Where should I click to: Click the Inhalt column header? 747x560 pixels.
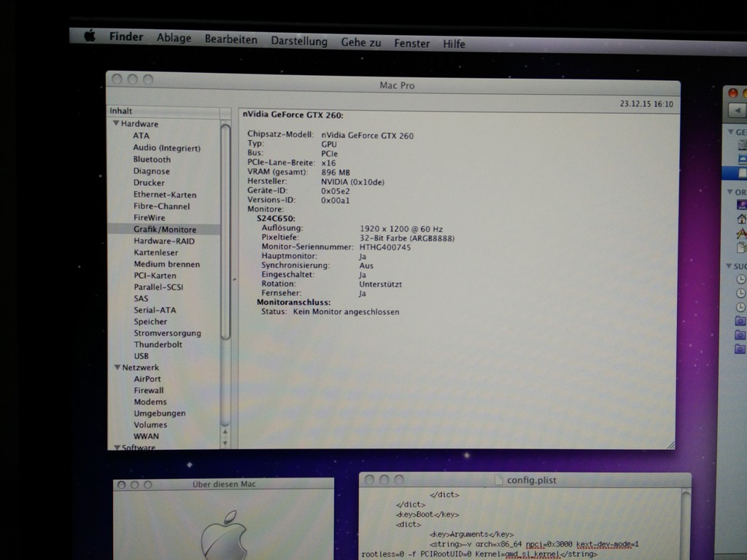pos(163,111)
